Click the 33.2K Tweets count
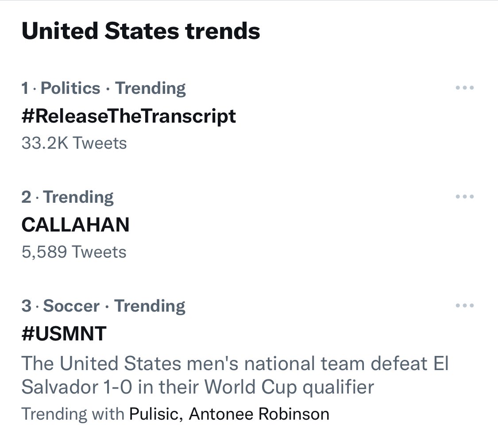Image resolution: width=498 pixels, height=448 pixels. pos(74,143)
